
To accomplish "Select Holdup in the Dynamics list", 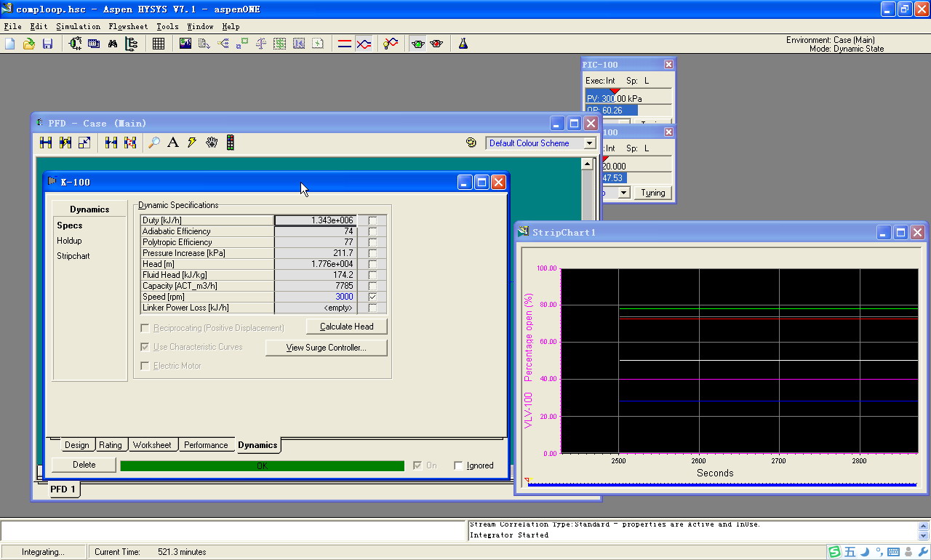I will click(x=69, y=241).
